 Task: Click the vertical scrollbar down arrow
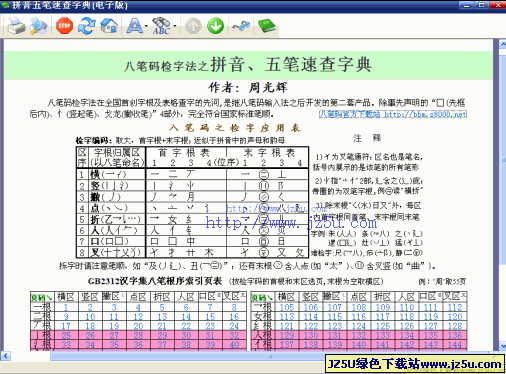pyautogui.click(x=502, y=346)
